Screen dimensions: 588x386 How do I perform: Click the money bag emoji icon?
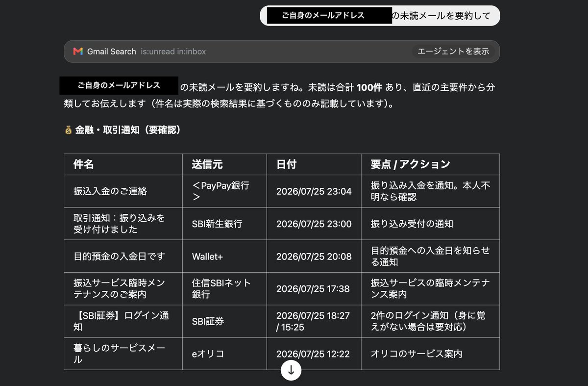pyautogui.click(x=68, y=130)
